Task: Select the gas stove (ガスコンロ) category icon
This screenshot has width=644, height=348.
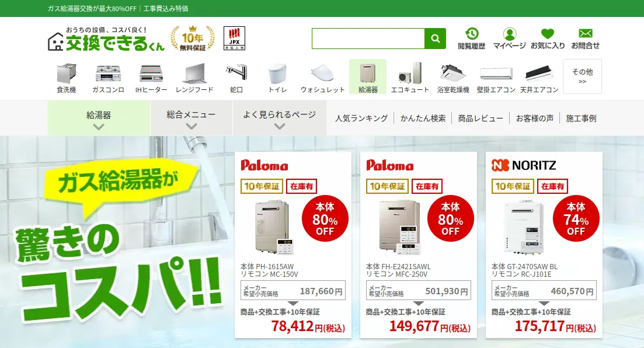Action: [108, 77]
